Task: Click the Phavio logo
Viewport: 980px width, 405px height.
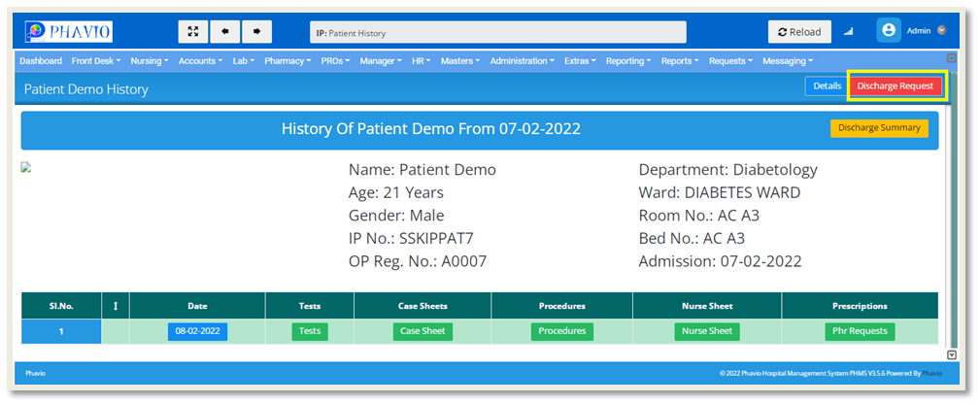Action: tap(69, 31)
